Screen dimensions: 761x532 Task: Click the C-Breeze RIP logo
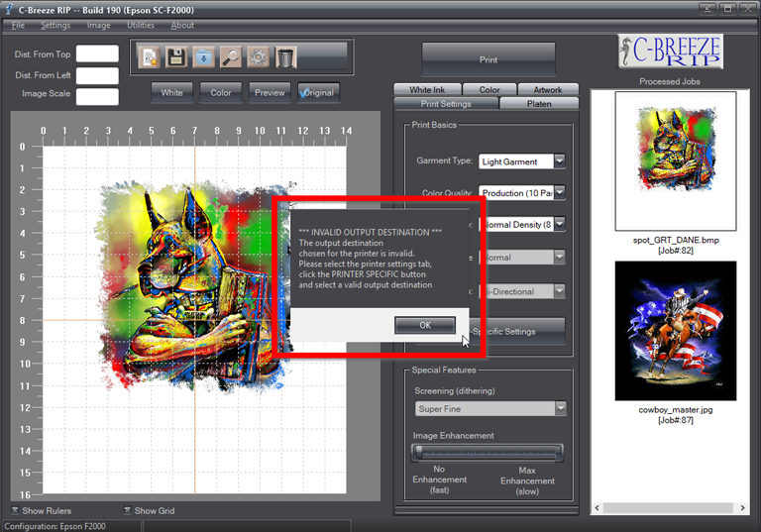[670, 51]
